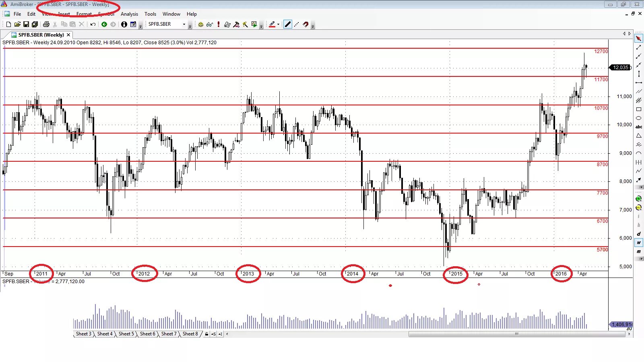Open symbol Information with the black info icon

pos(124,25)
